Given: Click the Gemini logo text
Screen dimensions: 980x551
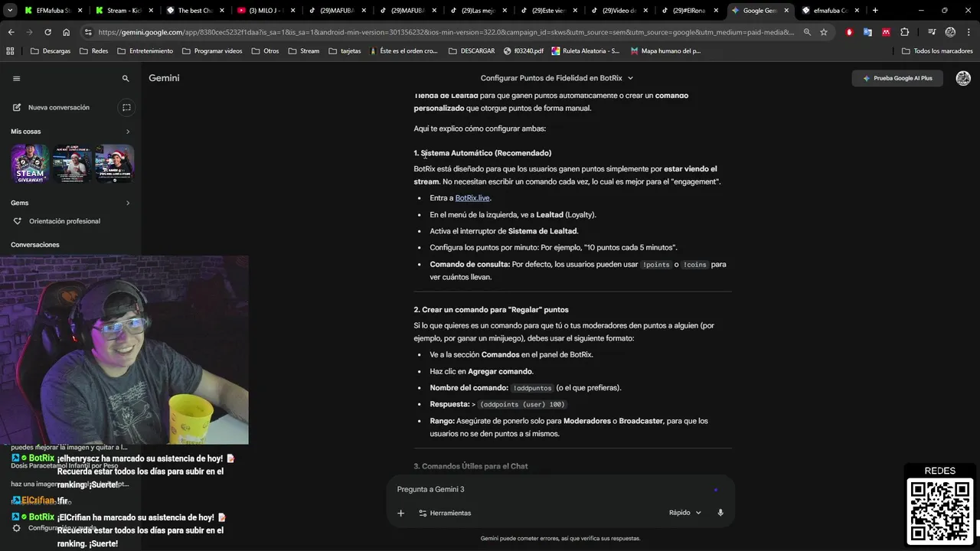Looking at the screenshot, I should 164,78.
